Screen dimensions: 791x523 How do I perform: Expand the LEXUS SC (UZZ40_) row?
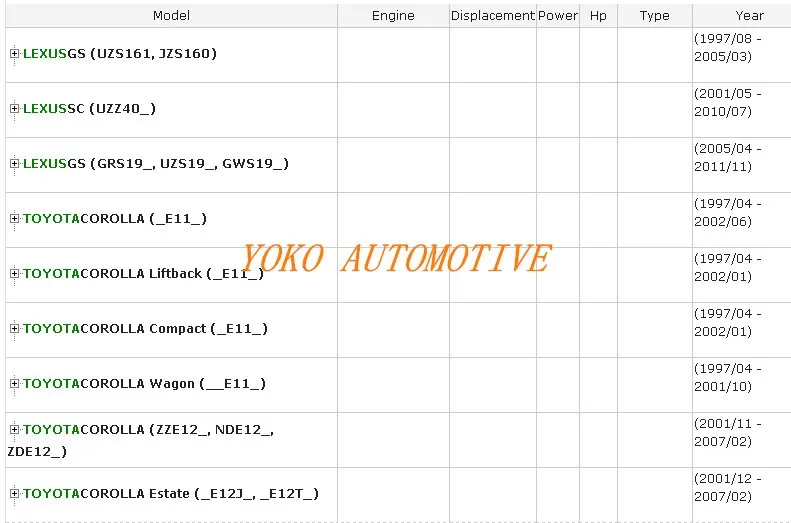click(x=14, y=108)
